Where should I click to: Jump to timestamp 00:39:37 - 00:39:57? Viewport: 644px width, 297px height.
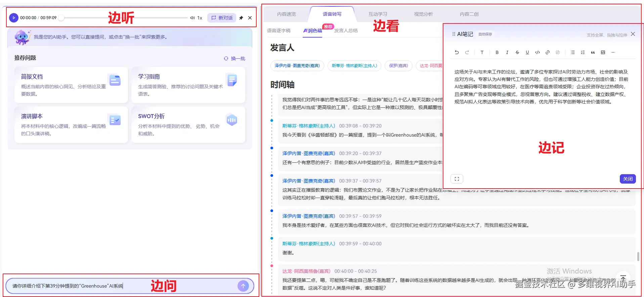click(360, 181)
